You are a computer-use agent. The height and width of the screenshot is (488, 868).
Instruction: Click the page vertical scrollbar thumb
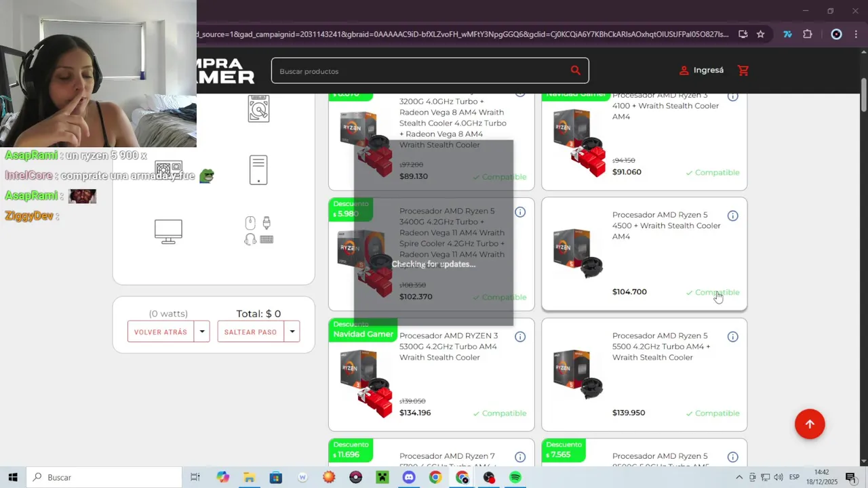click(864, 96)
